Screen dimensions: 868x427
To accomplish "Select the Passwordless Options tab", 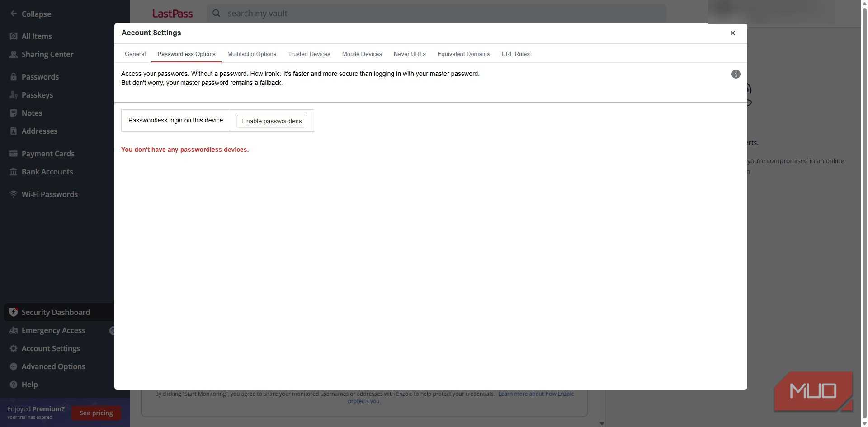I will (x=186, y=54).
